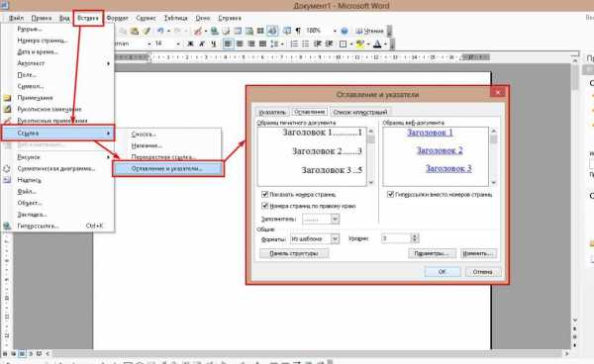This screenshot has height=364, width=594.
Task: Click the Изменить... button
Action: (478, 253)
